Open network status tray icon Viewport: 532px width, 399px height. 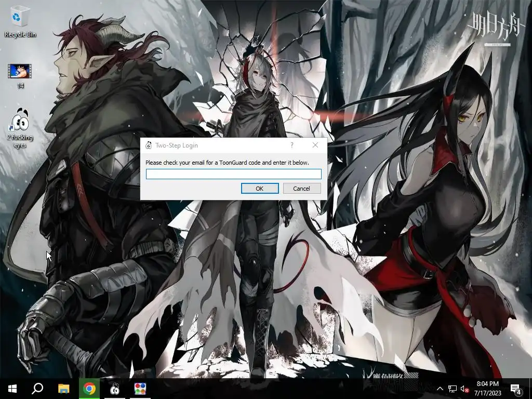(453, 389)
